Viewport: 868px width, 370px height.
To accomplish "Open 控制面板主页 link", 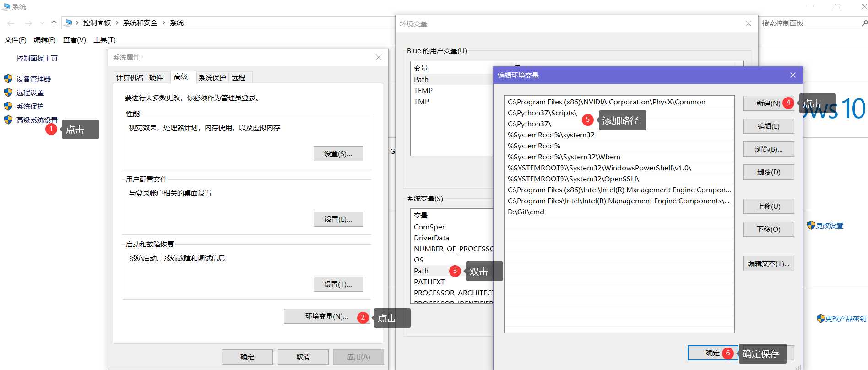I will pyautogui.click(x=37, y=58).
